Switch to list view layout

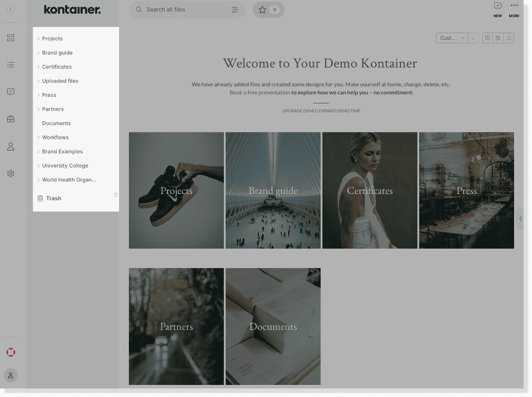509,38
